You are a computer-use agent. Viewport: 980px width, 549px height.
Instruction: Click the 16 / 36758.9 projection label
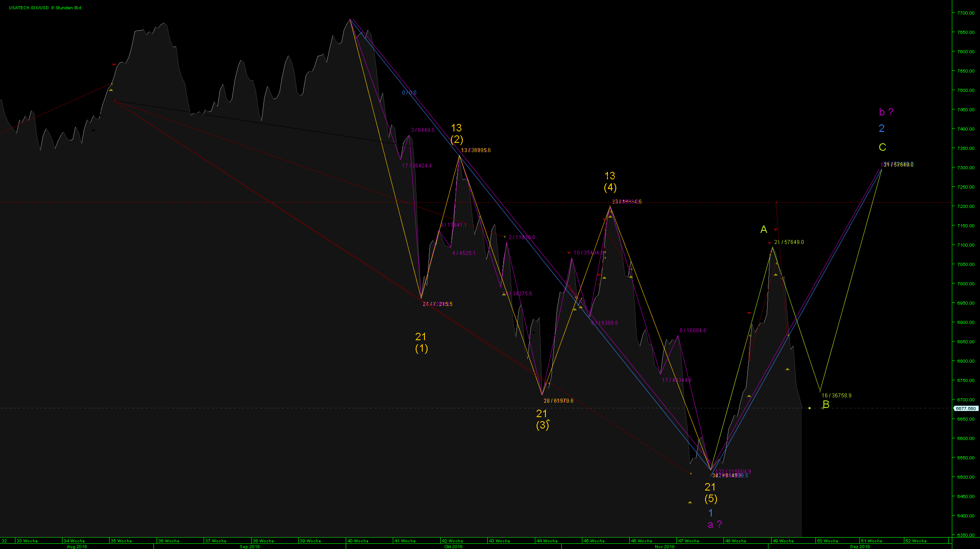[836, 396]
